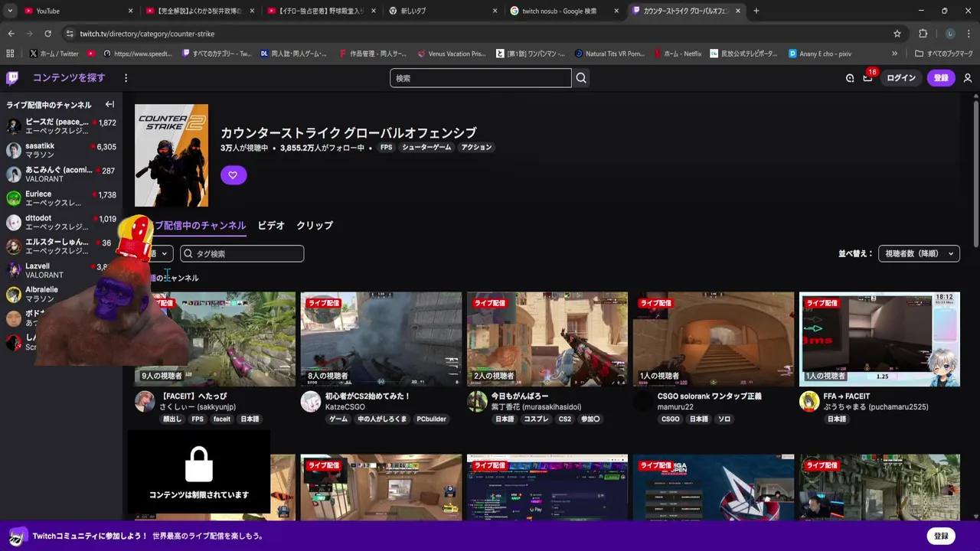
Task: Open Netflix bookmark in bookmarks bar
Action: pyautogui.click(x=678, y=54)
